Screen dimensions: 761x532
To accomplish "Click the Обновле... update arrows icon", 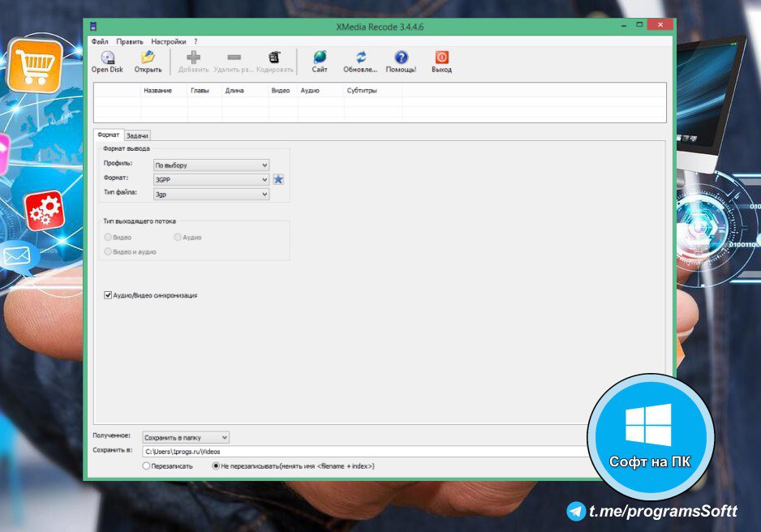I will [x=360, y=58].
